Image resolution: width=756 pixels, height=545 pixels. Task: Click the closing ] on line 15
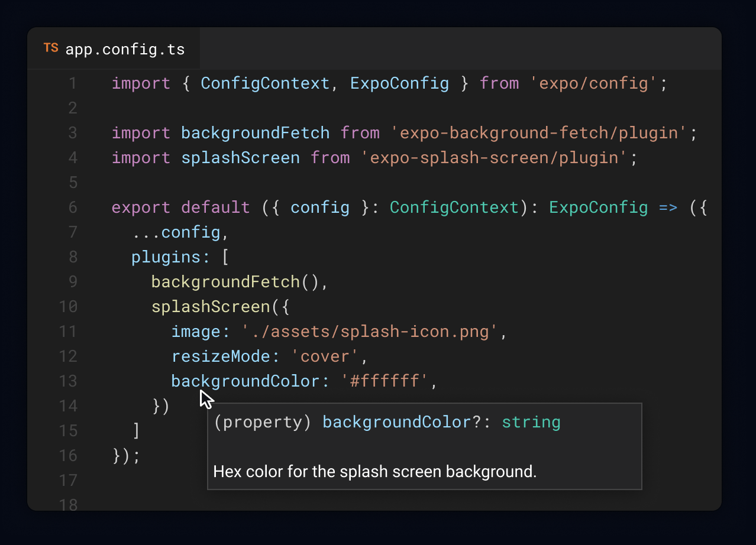point(136,431)
